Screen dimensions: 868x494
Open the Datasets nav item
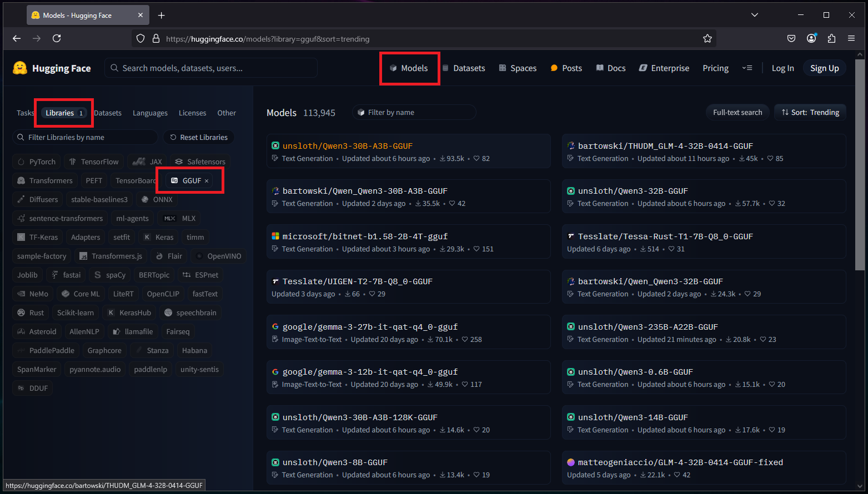464,68
